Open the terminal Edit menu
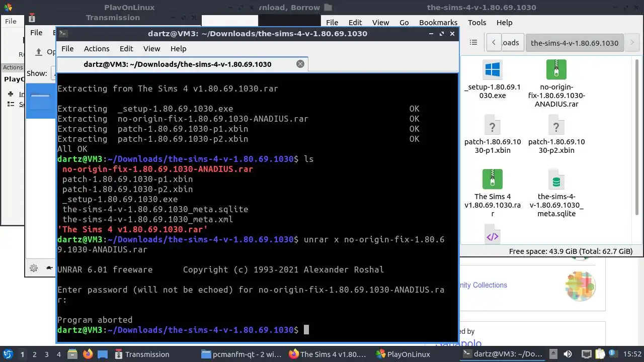This screenshot has height=362, width=644. pos(126,49)
